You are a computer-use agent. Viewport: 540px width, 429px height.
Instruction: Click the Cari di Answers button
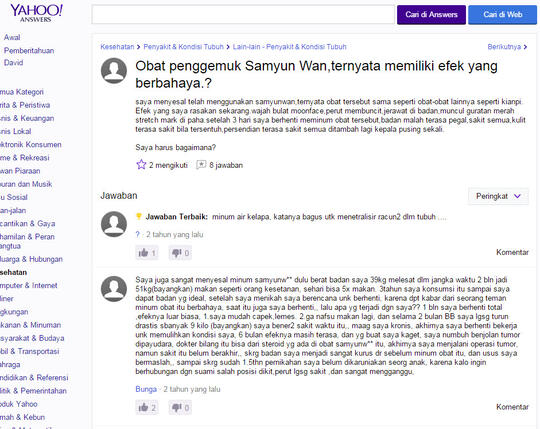tap(431, 14)
